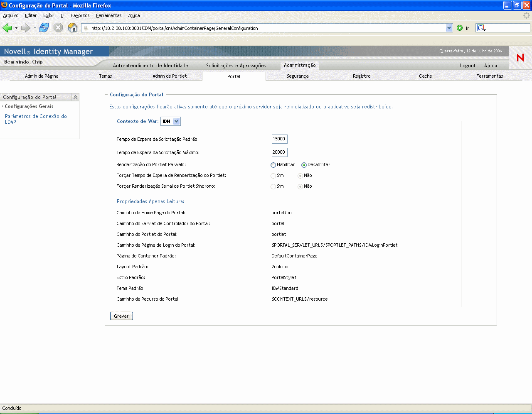Open the Temas tab
The width and height of the screenshot is (532, 414).
(x=106, y=76)
